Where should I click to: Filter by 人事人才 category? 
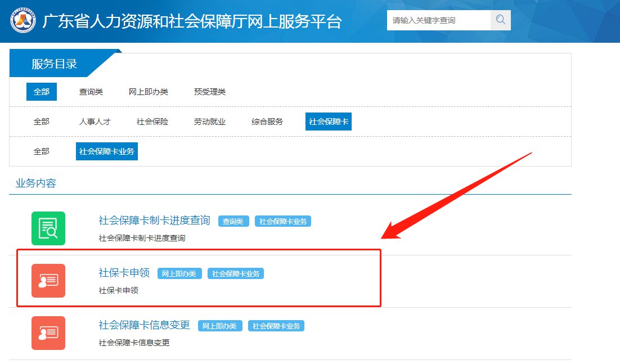[95, 122]
